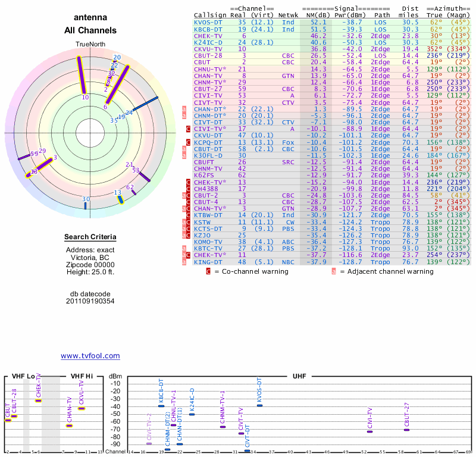
Task: Click channel 53 bar on the radar plot
Action: click(x=145, y=177)
